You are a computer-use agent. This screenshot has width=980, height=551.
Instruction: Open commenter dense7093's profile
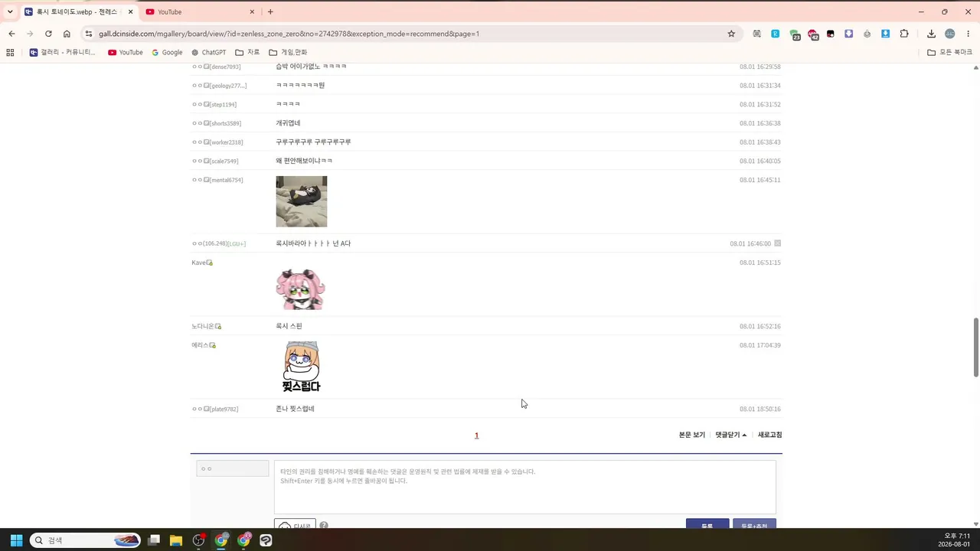pos(216,67)
